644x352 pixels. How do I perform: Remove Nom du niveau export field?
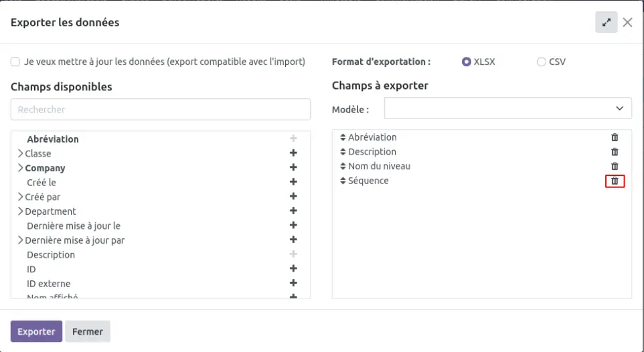point(615,166)
